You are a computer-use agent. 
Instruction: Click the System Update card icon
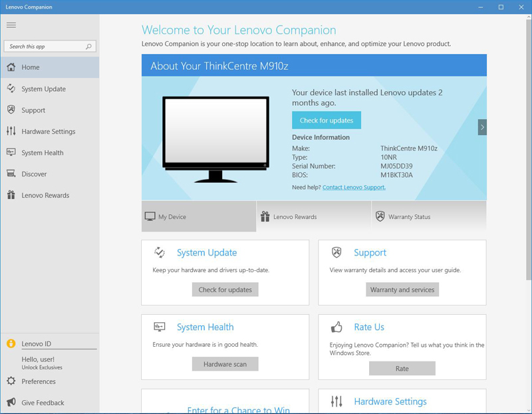click(x=160, y=252)
